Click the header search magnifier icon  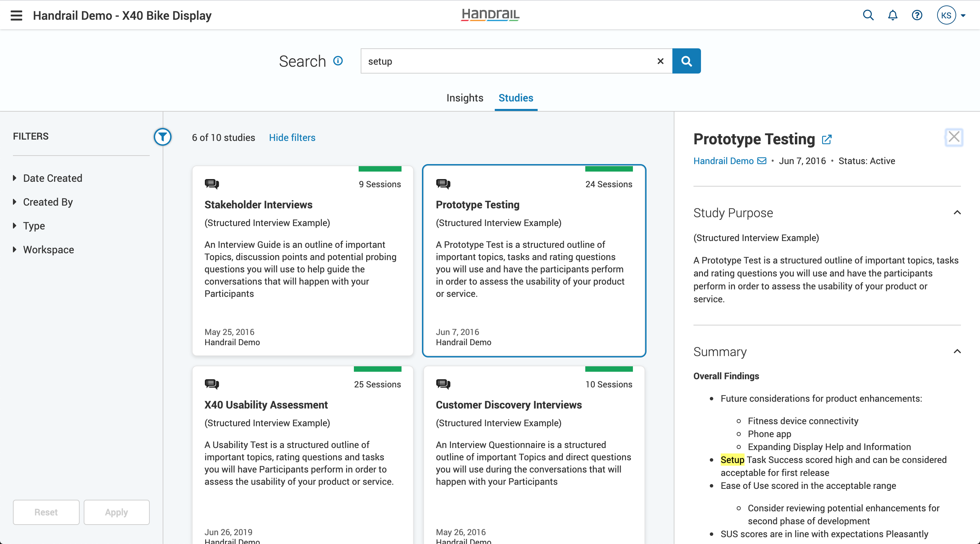[x=868, y=15]
